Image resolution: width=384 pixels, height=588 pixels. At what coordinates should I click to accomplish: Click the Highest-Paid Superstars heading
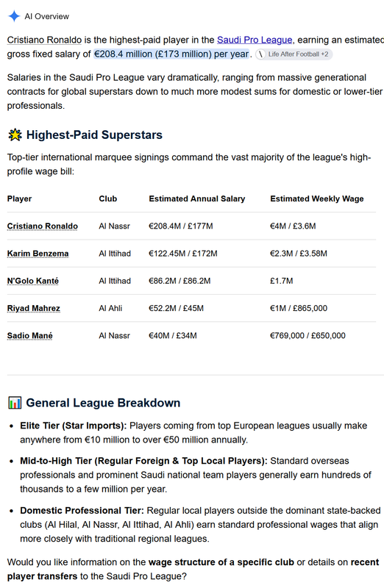tap(94, 135)
